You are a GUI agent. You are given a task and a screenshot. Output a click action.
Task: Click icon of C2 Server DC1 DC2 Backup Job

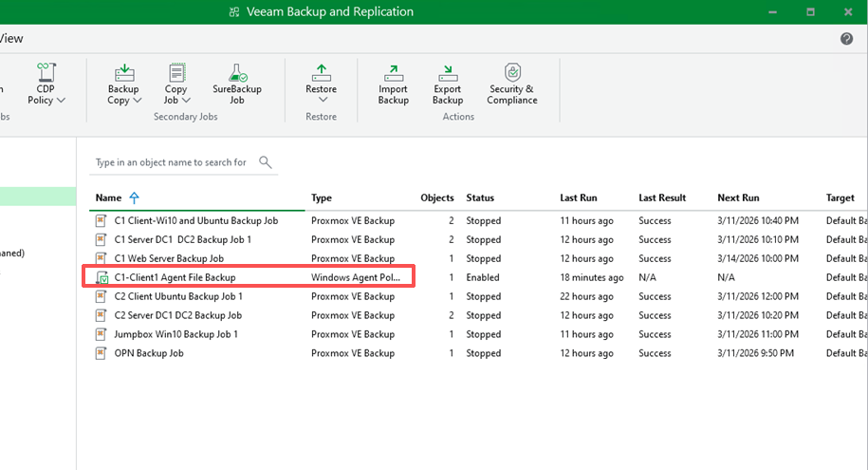pos(101,315)
